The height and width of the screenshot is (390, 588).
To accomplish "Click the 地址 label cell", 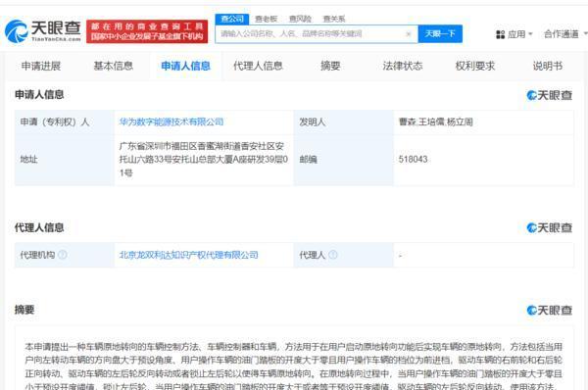I will point(64,160).
